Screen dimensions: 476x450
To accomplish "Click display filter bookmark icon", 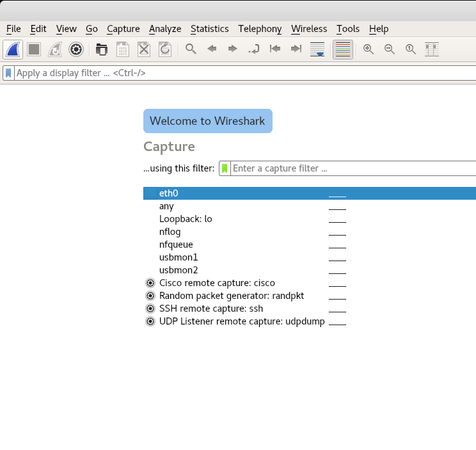I will pos(8,73).
